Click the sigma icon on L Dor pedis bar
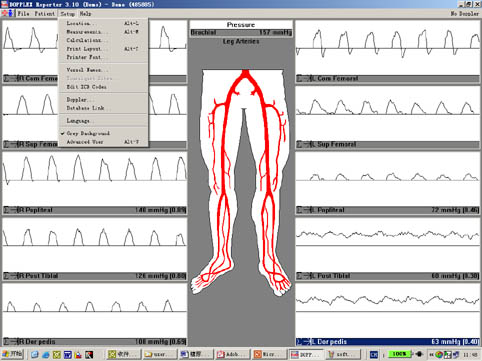The image size is (482, 361). [x=300, y=342]
